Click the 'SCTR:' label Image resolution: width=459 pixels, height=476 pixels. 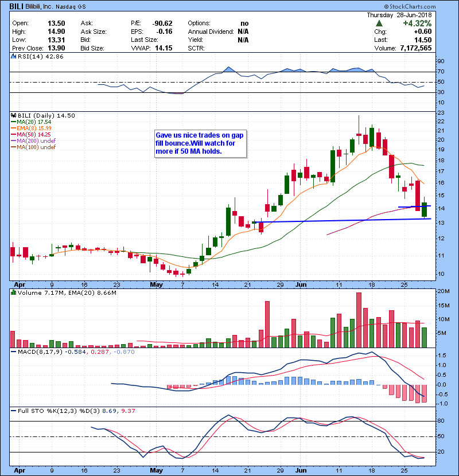click(196, 48)
